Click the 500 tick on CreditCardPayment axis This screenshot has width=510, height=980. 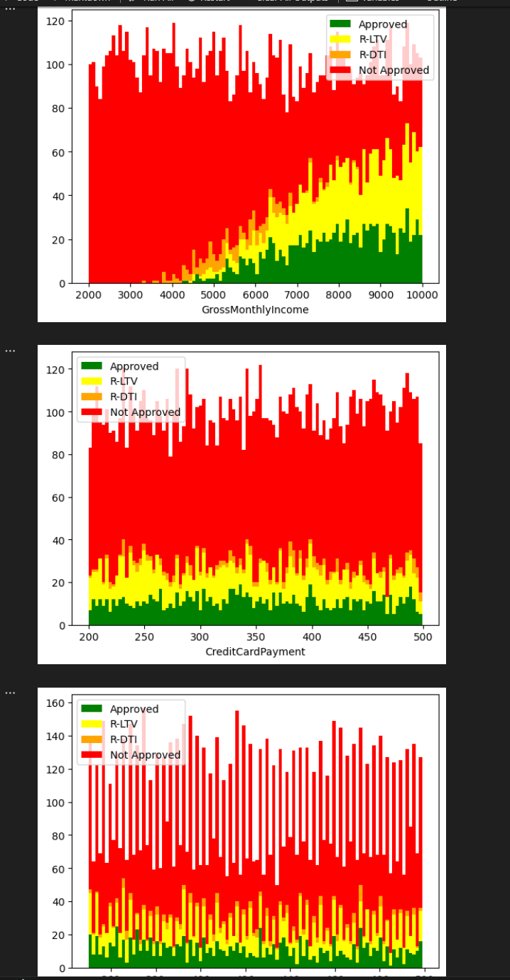pyautogui.click(x=423, y=636)
